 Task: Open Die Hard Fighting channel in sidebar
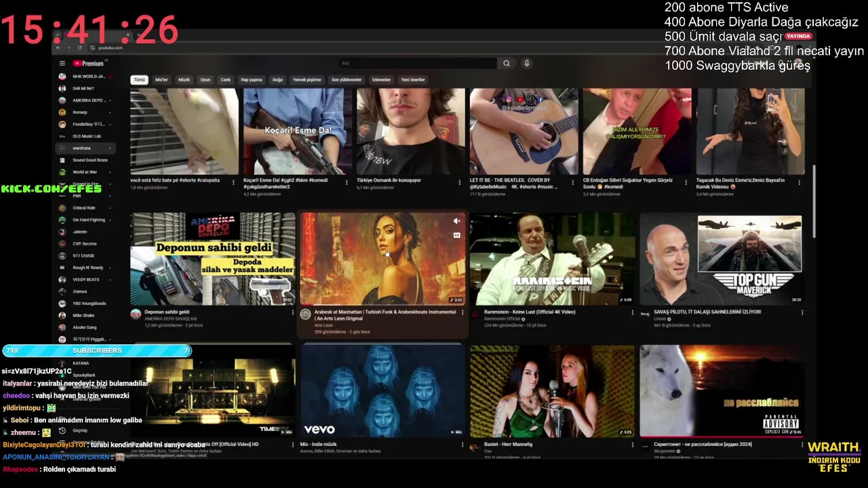pyautogui.click(x=85, y=220)
